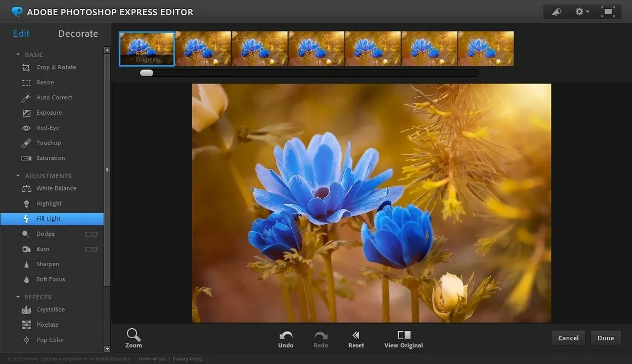Open the settings gear dropdown
Screen dimensions: 632x364
point(582,12)
